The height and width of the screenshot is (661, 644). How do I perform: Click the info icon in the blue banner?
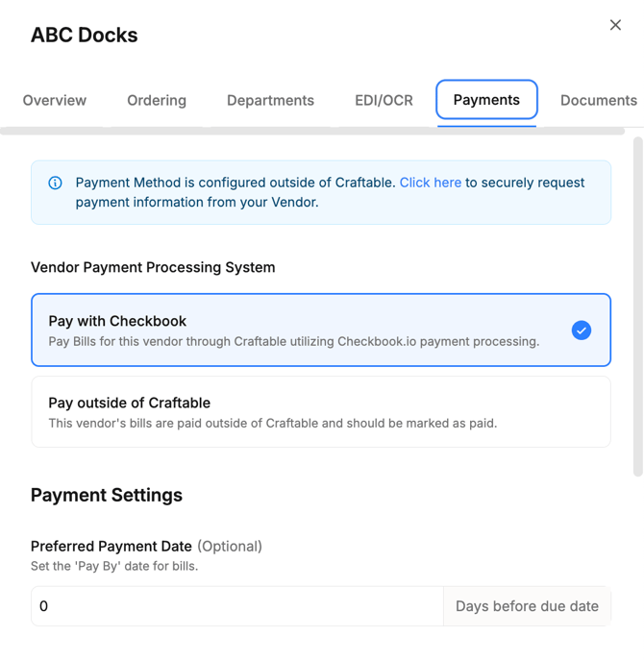click(55, 183)
